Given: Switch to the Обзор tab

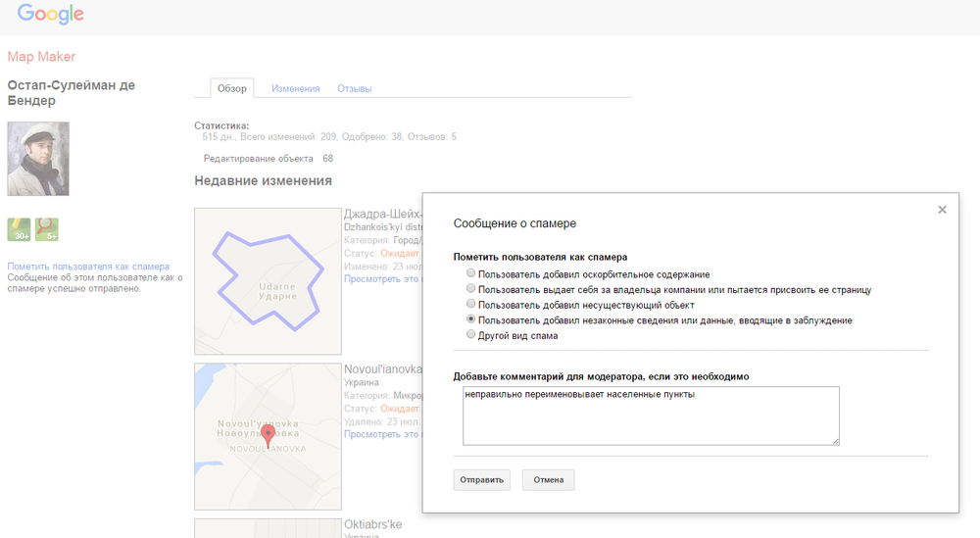Looking at the screenshot, I should [232, 89].
